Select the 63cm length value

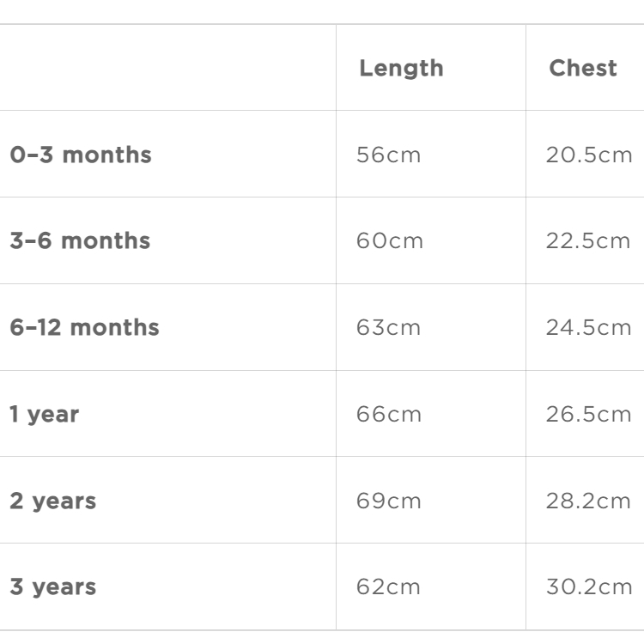[389, 328]
